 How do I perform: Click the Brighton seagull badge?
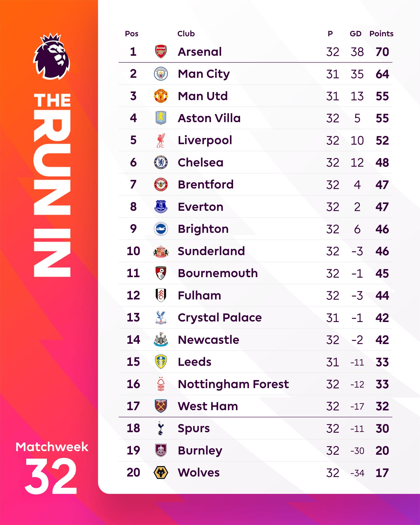click(161, 229)
